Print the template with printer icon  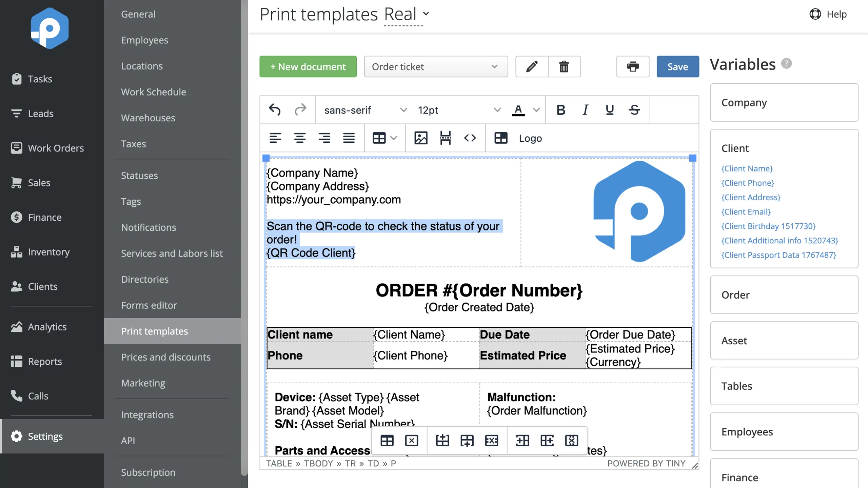pyautogui.click(x=633, y=66)
